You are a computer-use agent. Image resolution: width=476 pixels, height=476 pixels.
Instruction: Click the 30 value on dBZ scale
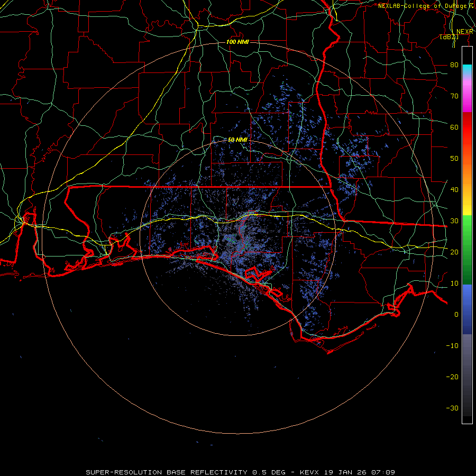click(454, 221)
